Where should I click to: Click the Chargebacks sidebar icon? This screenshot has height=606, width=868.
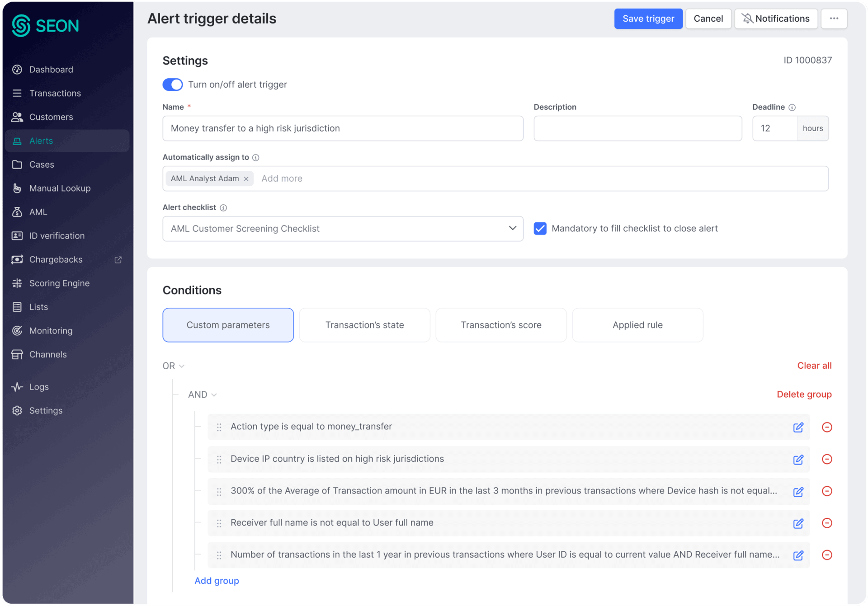17,259
